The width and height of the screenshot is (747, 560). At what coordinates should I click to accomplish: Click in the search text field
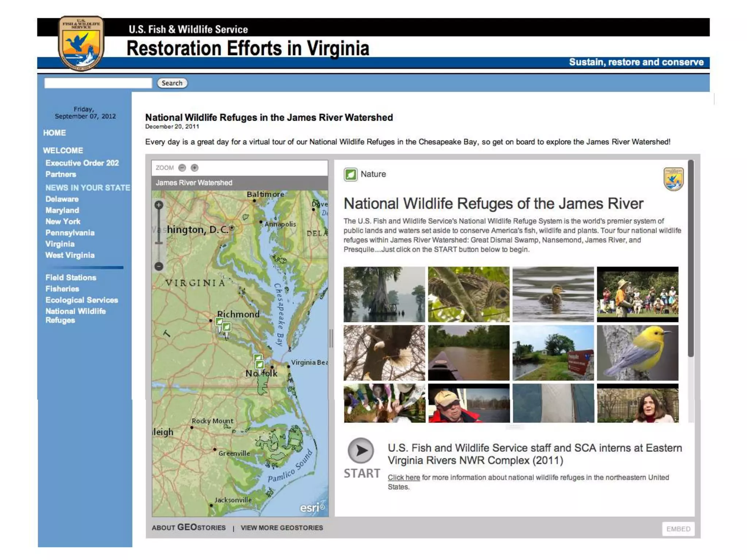(x=98, y=83)
